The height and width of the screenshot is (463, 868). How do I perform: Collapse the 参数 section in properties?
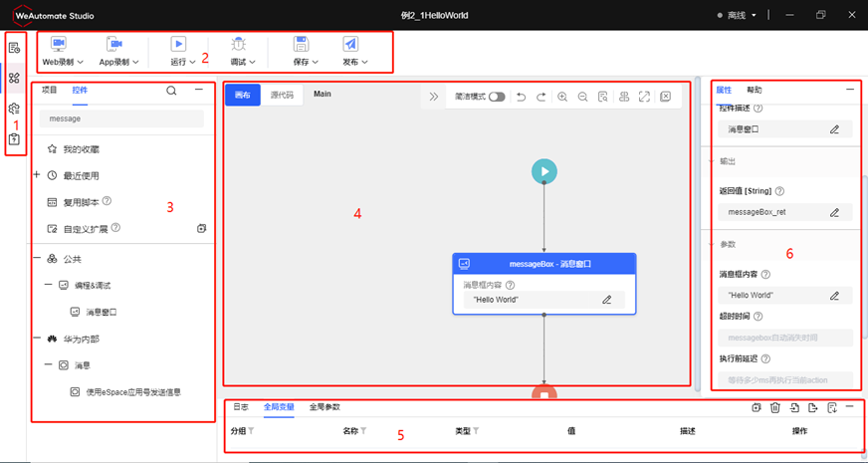712,244
